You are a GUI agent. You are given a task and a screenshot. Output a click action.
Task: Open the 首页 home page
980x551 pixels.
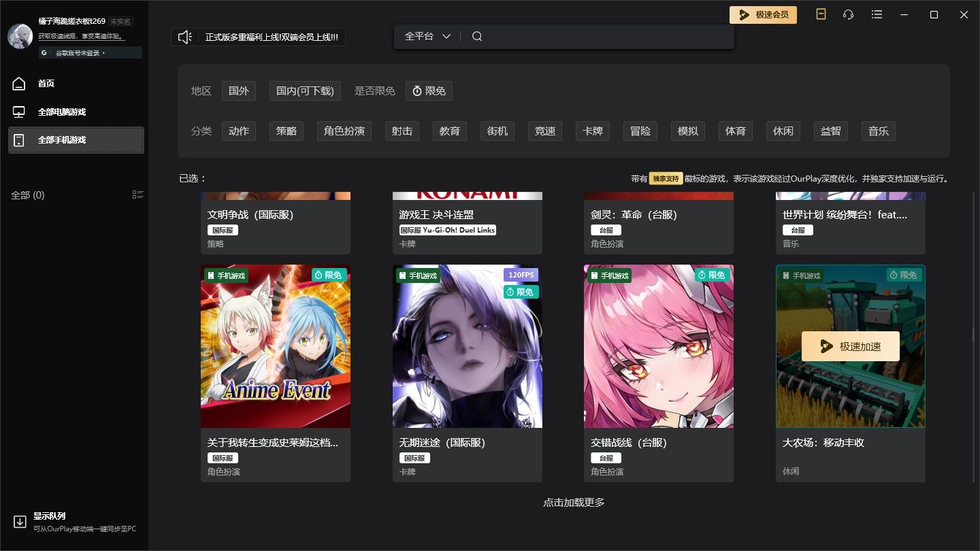pyautogui.click(x=46, y=84)
